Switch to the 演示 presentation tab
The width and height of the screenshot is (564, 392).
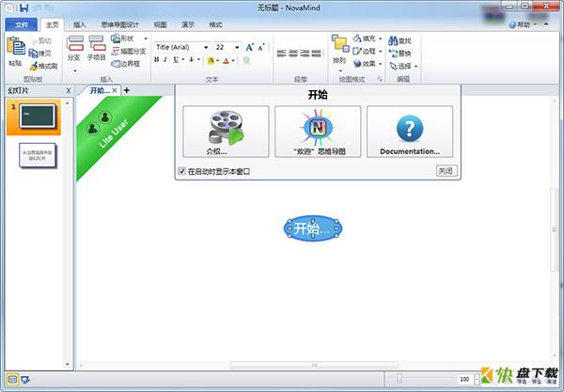[x=188, y=24]
